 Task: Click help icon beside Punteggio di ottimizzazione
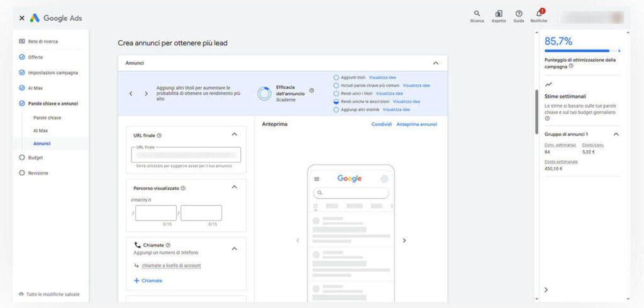tap(571, 66)
